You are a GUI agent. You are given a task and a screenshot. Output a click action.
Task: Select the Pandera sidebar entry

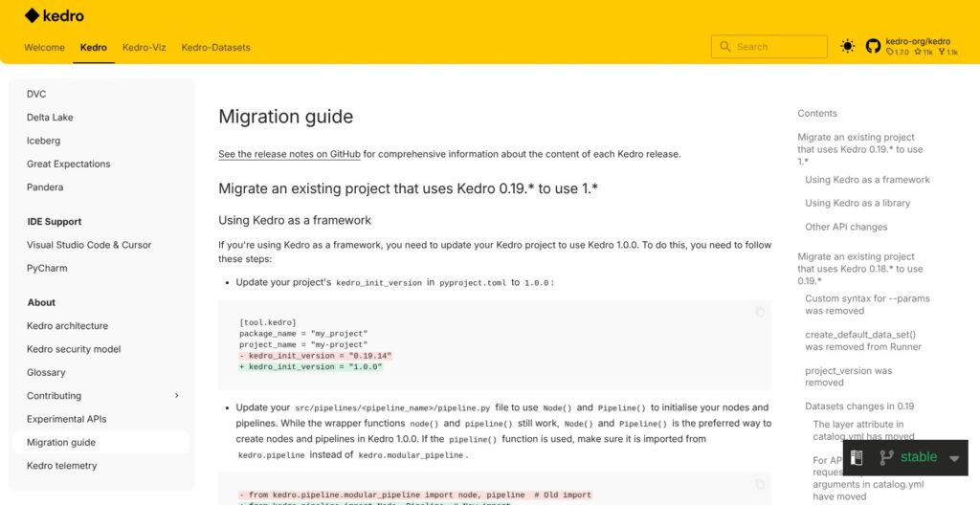[45, 187]
